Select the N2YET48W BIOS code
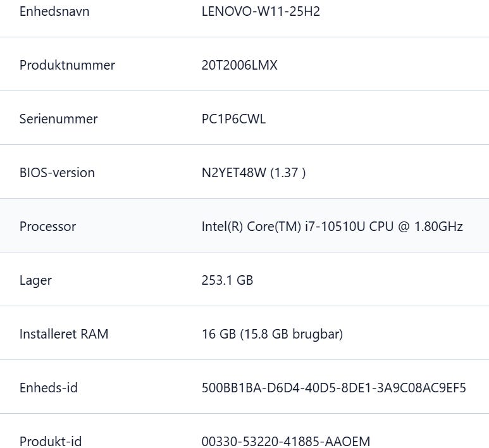 click(233, 173)
